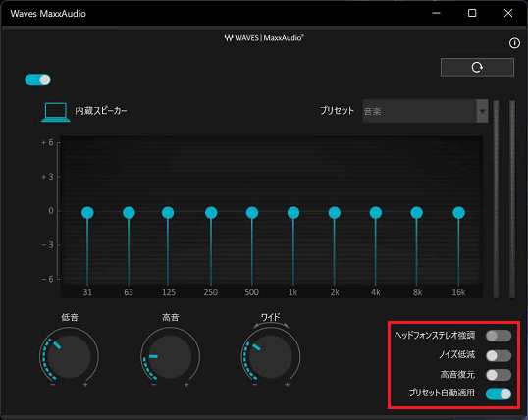The height and width of the screenshot is (420, 528).
Task: Click the minus sign under ワイド knob
Action: coord(255,385)
